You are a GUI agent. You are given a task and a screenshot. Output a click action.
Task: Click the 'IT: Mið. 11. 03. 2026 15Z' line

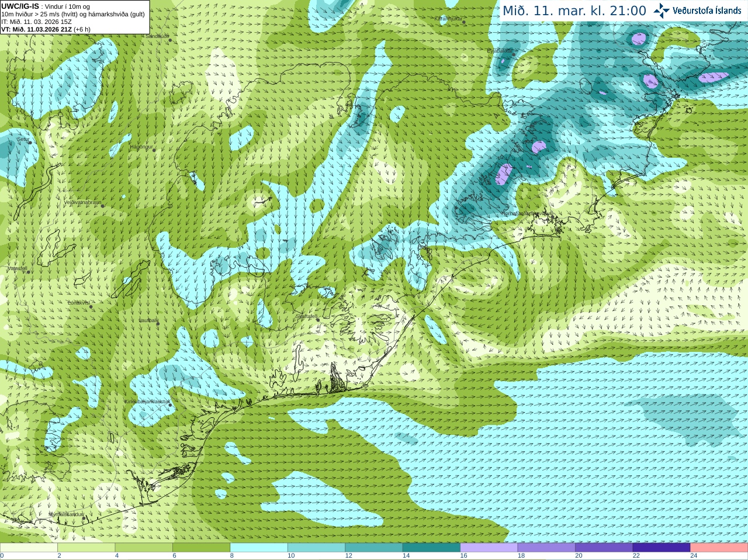36,22
